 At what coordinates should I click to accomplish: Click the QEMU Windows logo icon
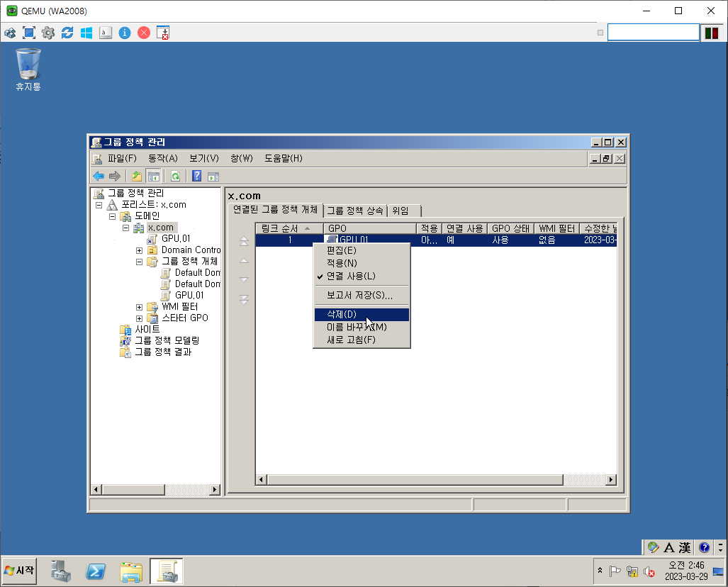[x=86, y=33]
